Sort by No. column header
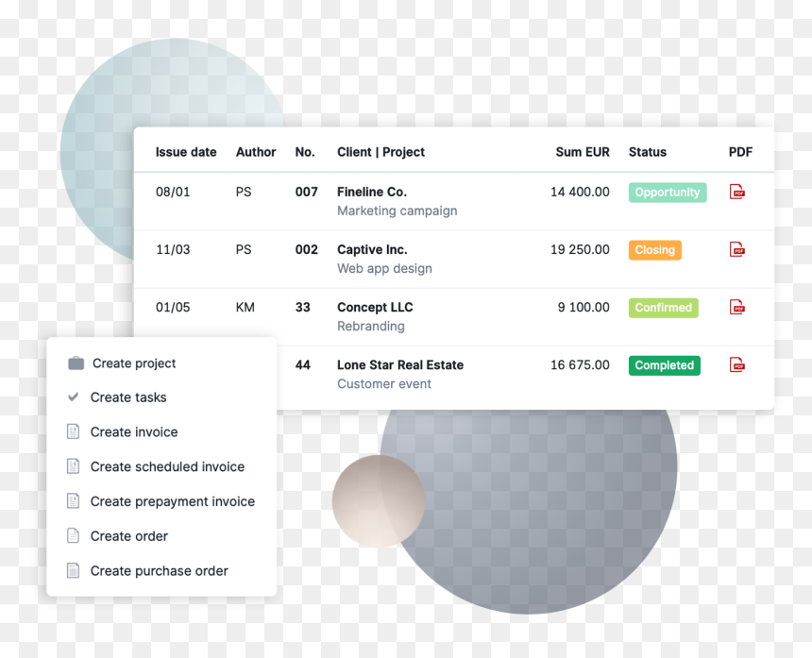The width and height of the screenshot is (812, 658). tap(305, 152)
